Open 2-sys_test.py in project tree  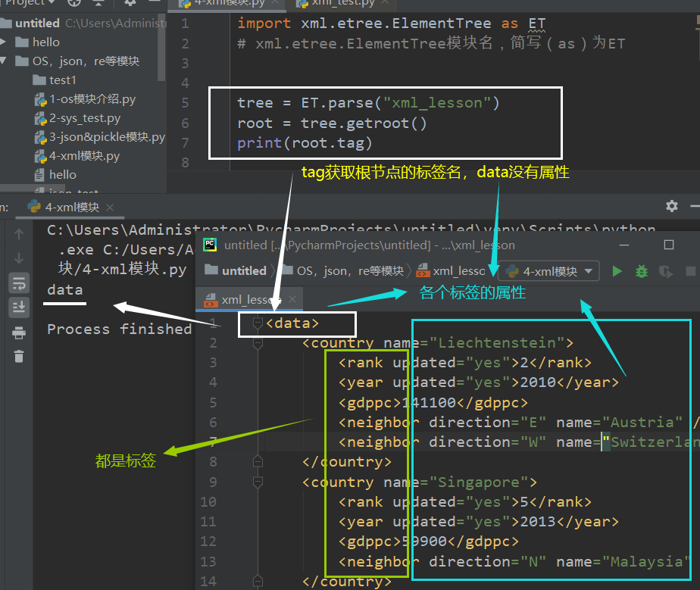(x=78, y=118)
